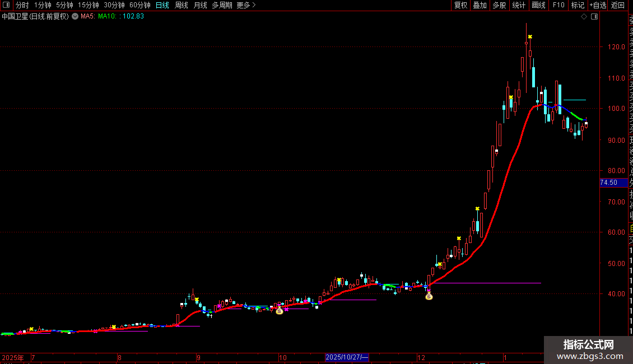This screenshot has height=364, width=633.
Task: Switch to 30分钟 period
Action: pos(114,5)
